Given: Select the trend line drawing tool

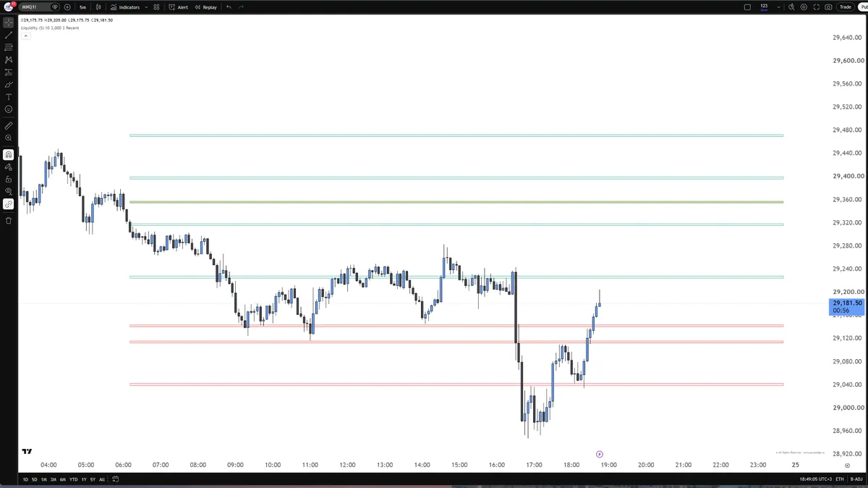Looking at the screenshot, I should pyautogui.click(x=9, y=35).
